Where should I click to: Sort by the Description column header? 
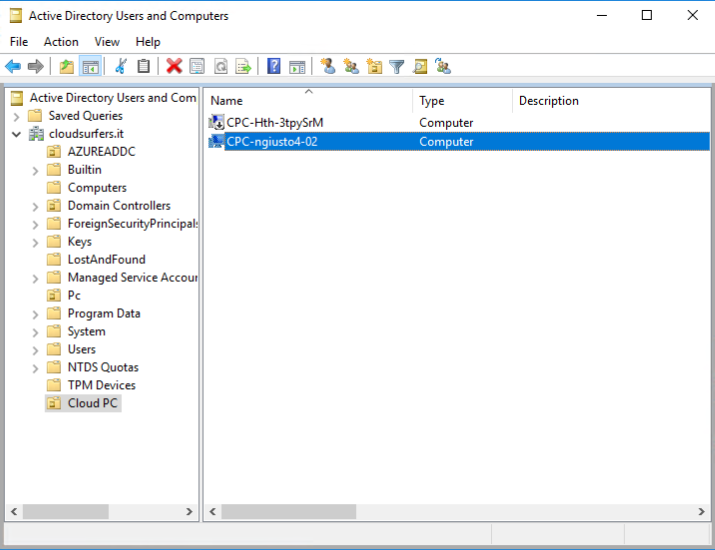click(x=611, y=100)
